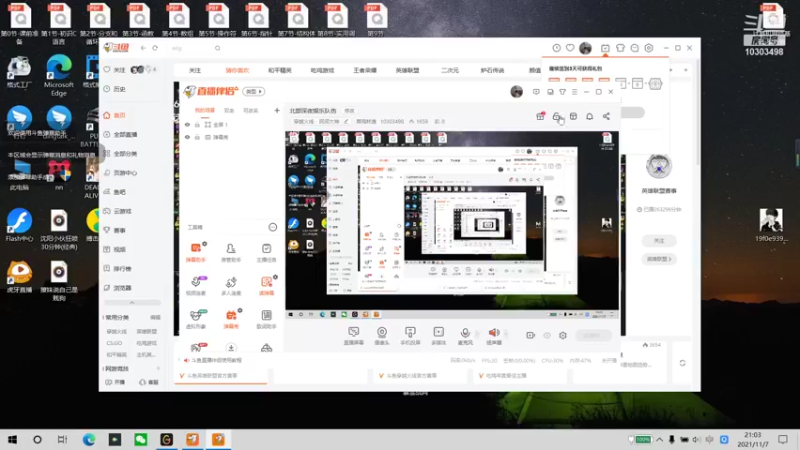
Task: Open user avatar menu in Douyu title bar
Action: [x=585, y=48]
